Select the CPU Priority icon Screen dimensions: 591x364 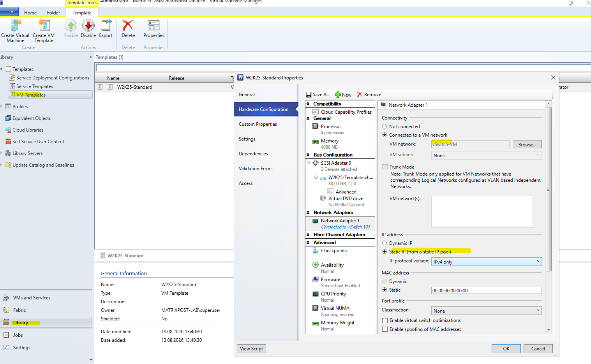(316, 294)
